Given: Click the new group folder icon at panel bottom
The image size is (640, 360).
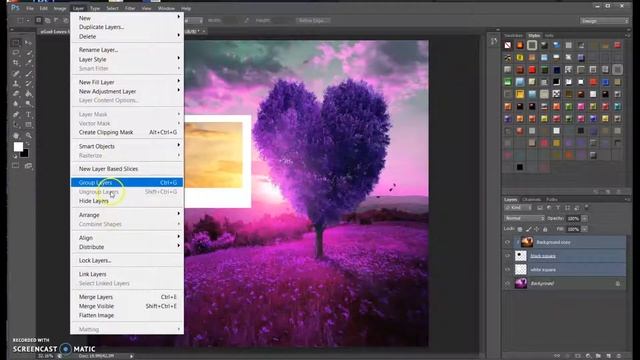Looking at the screenshot, I should (598, 356).
